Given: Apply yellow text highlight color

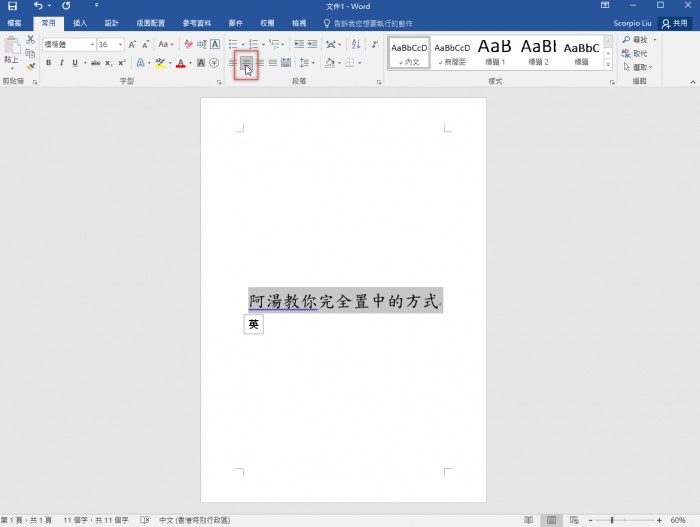Looking at the screenshot, I should click(x=160, y=63).
